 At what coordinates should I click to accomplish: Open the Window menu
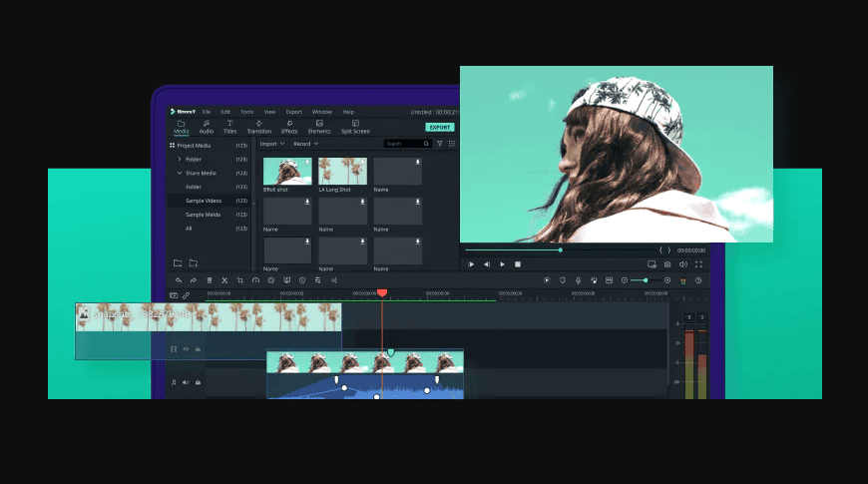(x=322, y=112)
